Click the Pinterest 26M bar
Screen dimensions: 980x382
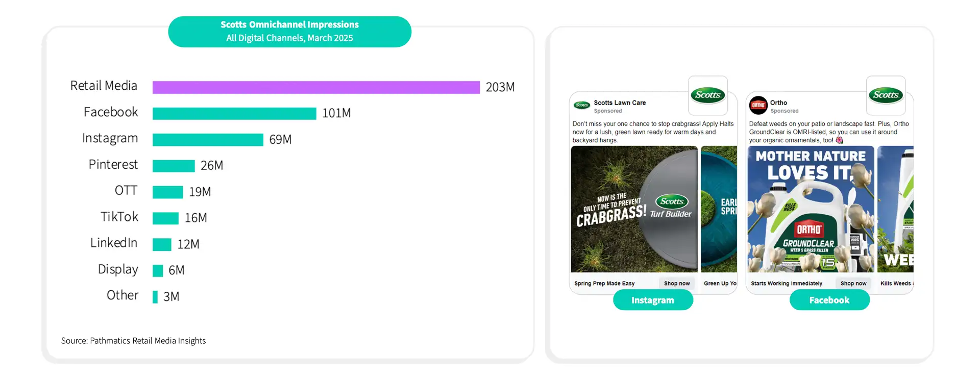coord(174,166)
